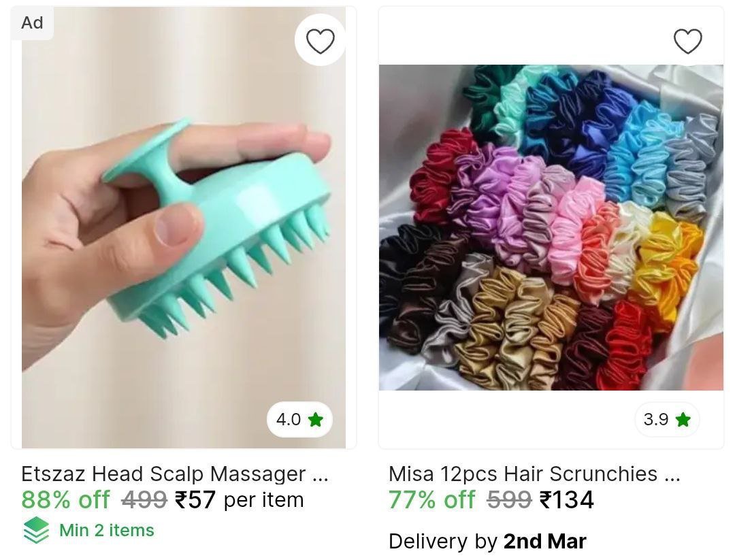The height and width of the screenshot is (560, 735).
Task: Click the ₹134 price
Action: pyautogui.click(x=567, y=499)
